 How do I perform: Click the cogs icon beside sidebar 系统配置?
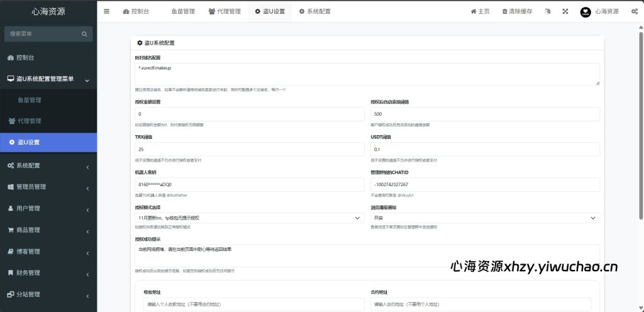11,165
